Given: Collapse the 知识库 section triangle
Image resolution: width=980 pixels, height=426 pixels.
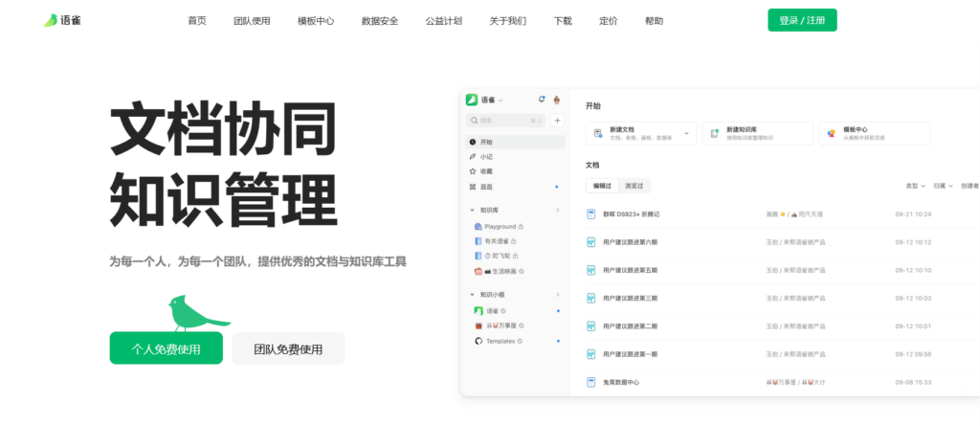Looking at the screenshot, I should [x=472, y=210].
